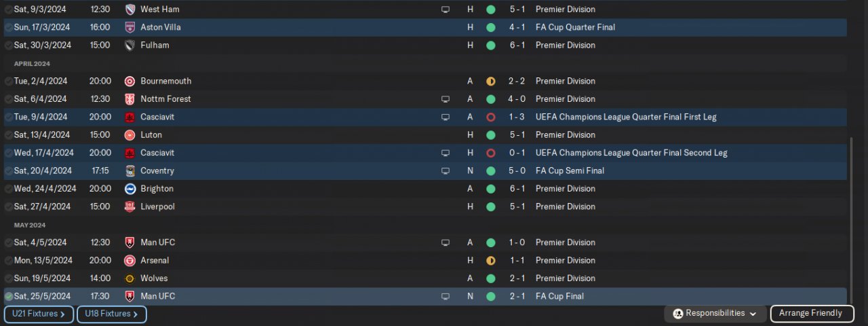The width and height of the screenshot is (868, 326).
Task: Click the TV broadcast icon on Nottm Forest row
Action: pyautogui.click(x=446, y=99)
